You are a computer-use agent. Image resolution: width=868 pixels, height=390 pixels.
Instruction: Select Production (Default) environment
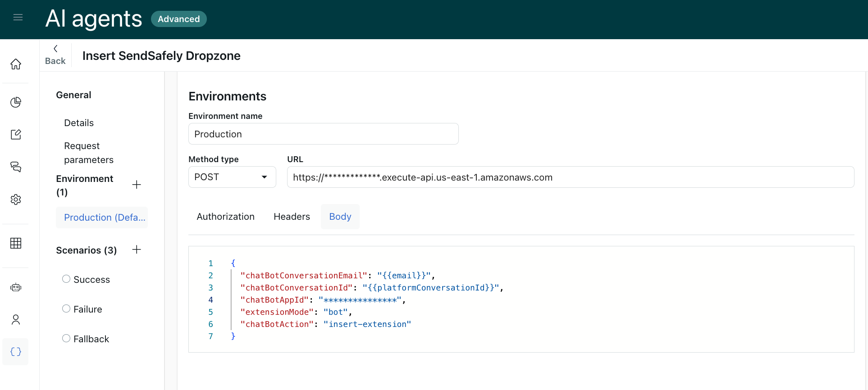102,218
